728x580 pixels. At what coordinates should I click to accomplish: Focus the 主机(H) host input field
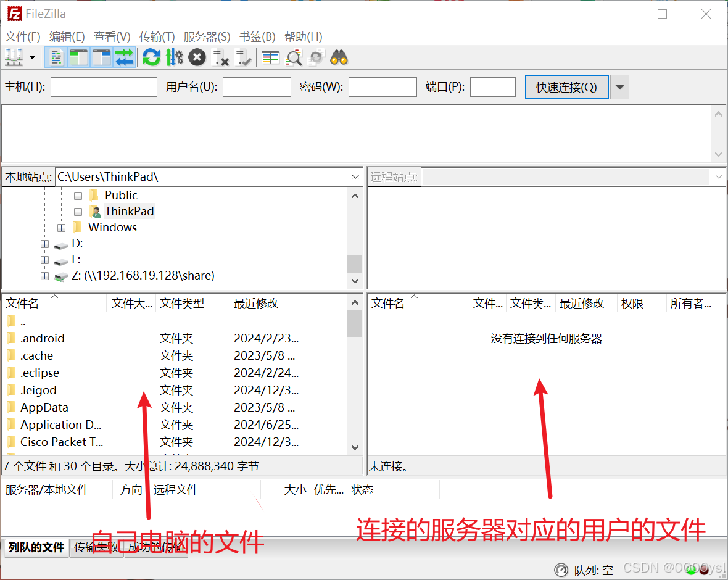104,87
